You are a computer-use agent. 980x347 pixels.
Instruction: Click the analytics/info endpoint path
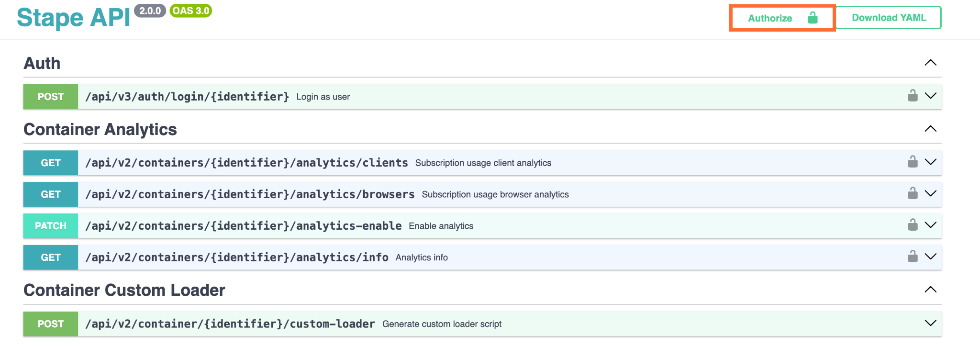(x=237, y=257)
